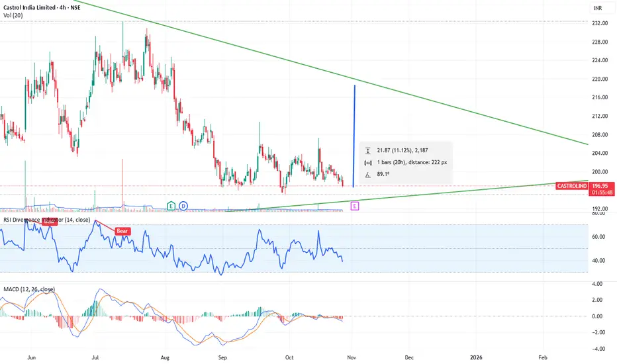Click the 01:55:48 bar countdown timer
617x364 pixels.
pyautogui.click(x=602, y=193)
